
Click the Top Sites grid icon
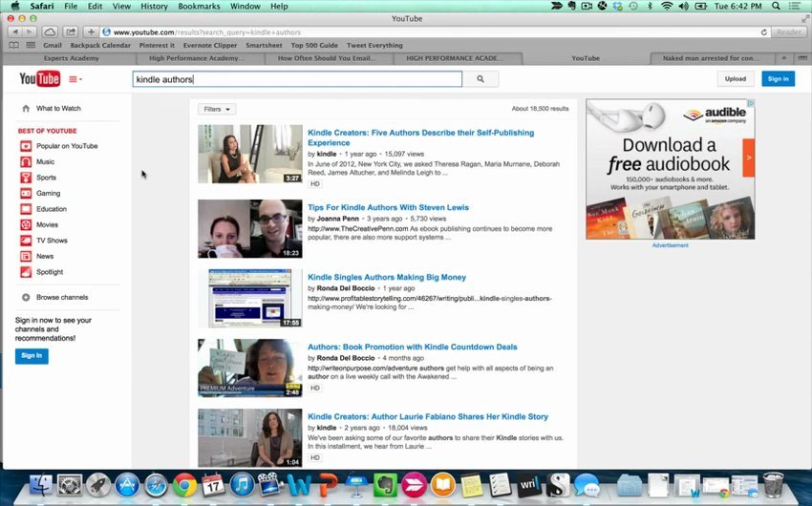[31, 46]
